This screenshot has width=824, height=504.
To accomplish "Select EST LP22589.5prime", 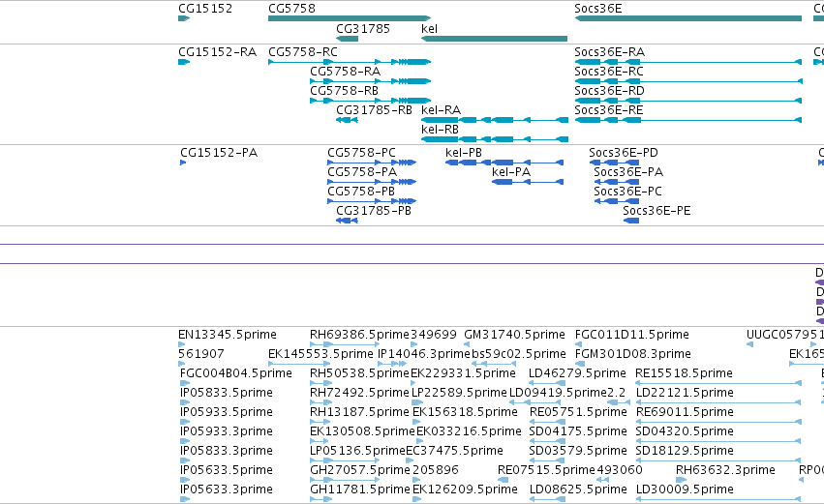I will (x=459, y=393).
